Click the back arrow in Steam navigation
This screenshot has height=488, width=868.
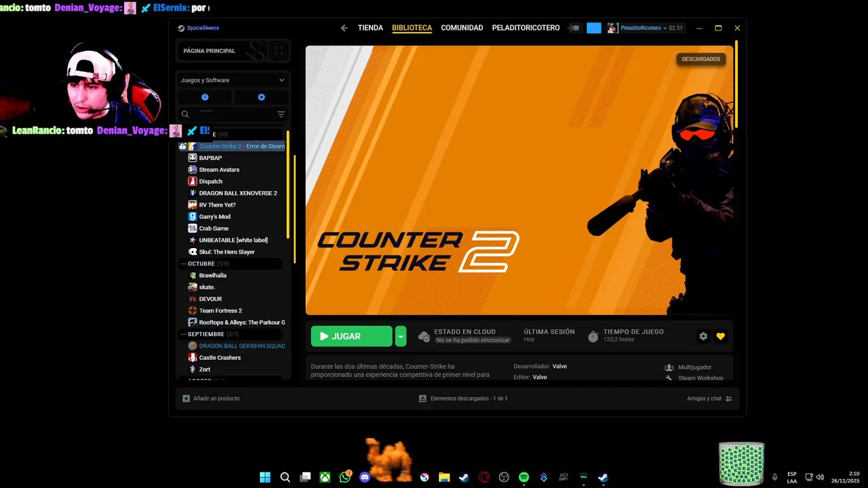coord(344,28)
